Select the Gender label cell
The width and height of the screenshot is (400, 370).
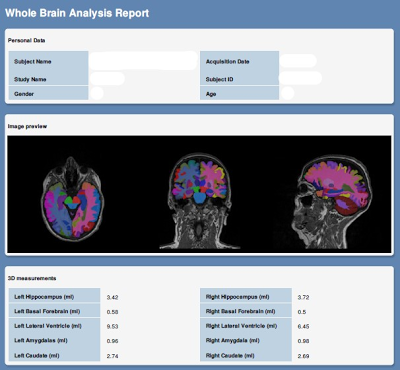pos(49,93)
